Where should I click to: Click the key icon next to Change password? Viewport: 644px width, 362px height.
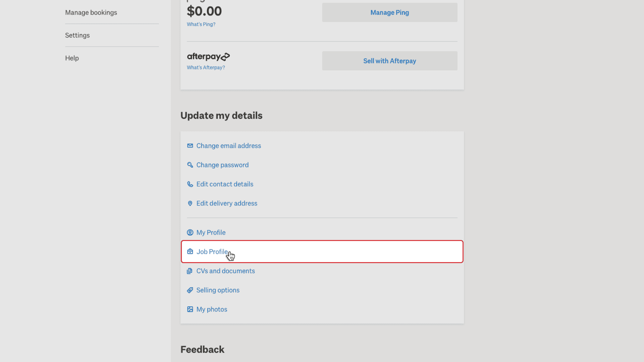[190, 165]
